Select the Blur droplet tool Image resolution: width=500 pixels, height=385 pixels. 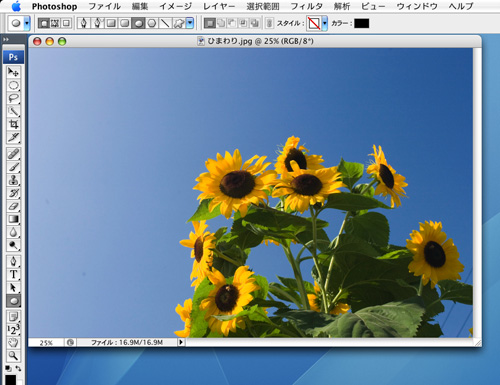(x=13, y=232)
